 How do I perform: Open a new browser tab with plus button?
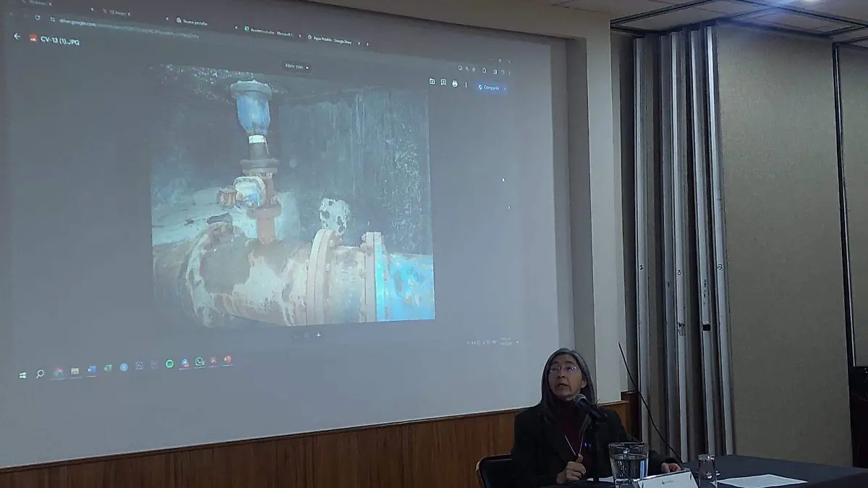tap(367, 43)
